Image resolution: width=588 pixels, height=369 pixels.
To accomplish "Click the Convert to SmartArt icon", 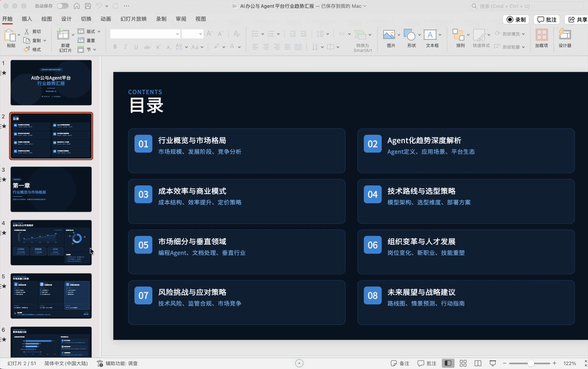I will [360, 35].
